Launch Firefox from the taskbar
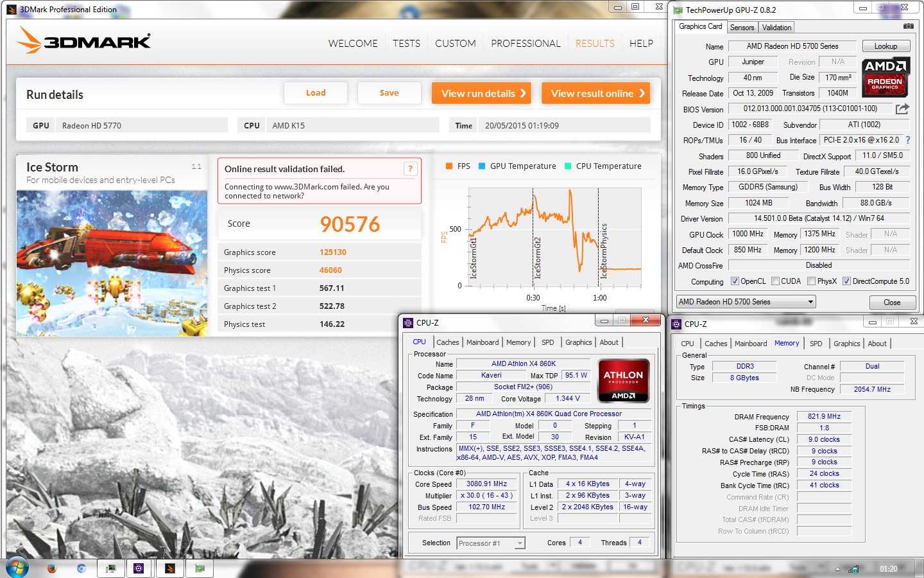Screen dimensions: 924x578 point(51,568)
